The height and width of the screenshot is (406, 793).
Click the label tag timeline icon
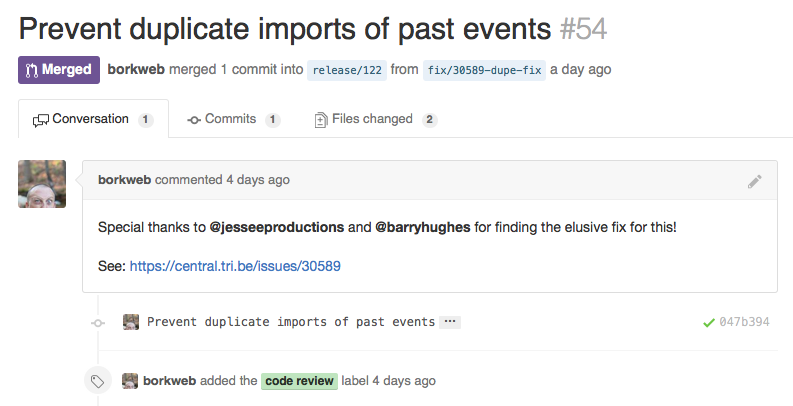click(97, 381)
